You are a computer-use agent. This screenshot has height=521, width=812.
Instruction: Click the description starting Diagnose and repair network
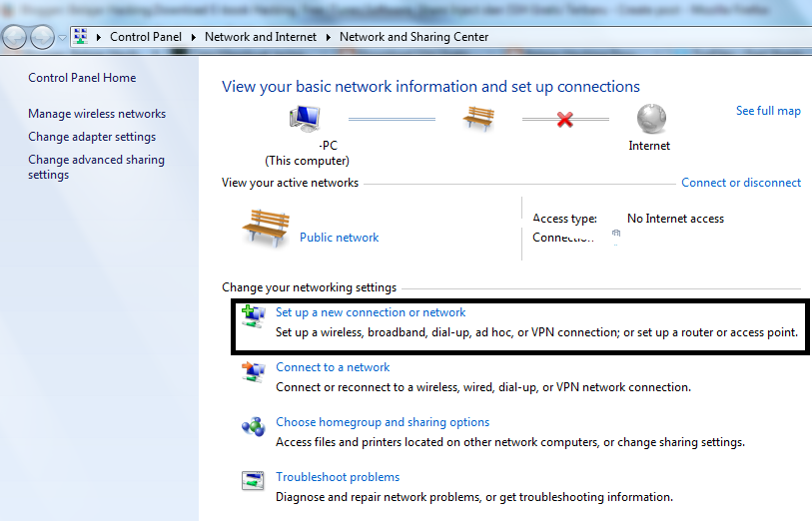tap(474, 497)
